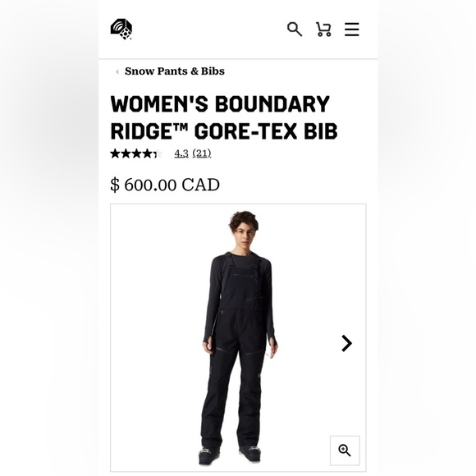The image size is (476, 476).
Task: Open the hamburger navigation menu
Action: tap(352, 30)
